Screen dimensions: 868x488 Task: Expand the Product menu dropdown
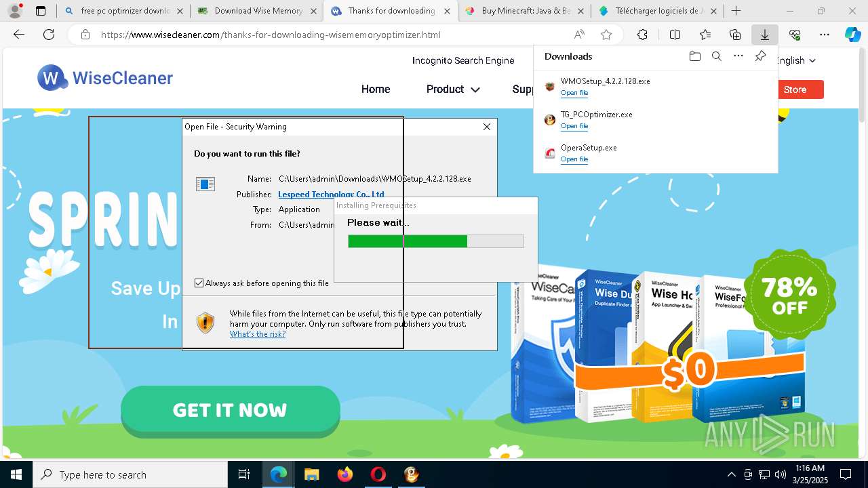[453, 89]
